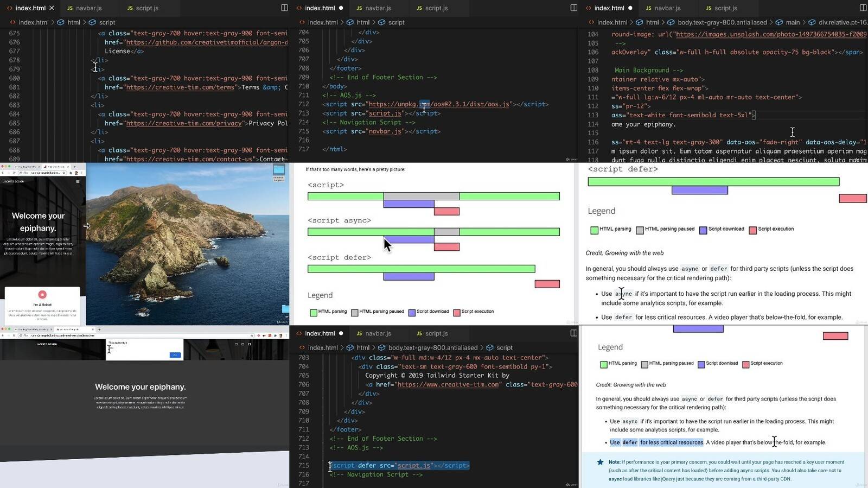Expand "script" breadcrumb following body.text-gray-800.antialiased
This screenshot has width=868, height=488.
pos(504,347)
